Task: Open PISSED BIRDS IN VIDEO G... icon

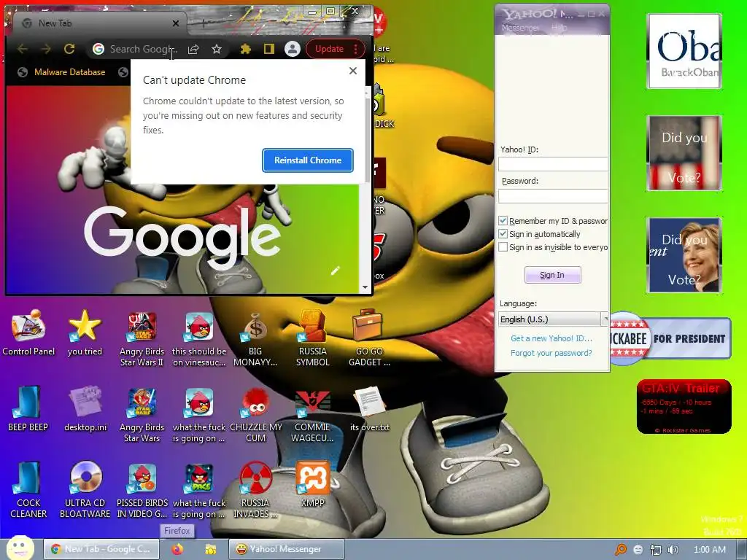Action: (142, 489)
